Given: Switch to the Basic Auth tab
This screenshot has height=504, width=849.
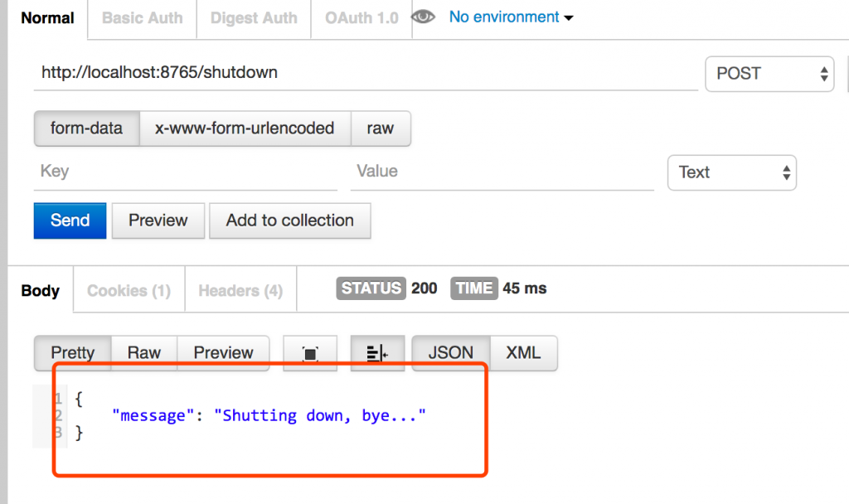Looking at the screenshot, I should point(142,18).
